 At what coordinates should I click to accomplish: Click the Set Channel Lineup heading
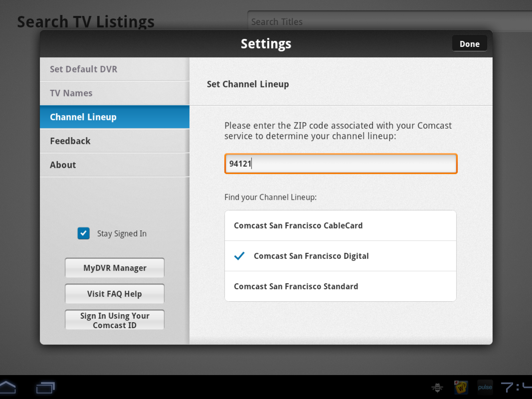248,84
